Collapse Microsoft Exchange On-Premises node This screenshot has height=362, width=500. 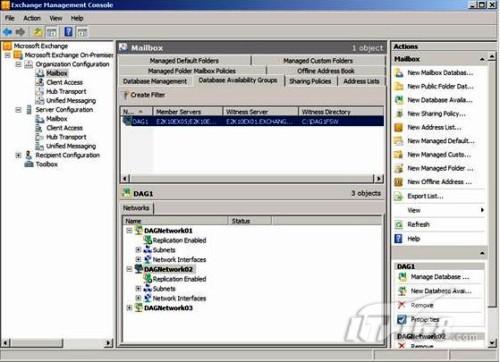(x=7, y=55)
